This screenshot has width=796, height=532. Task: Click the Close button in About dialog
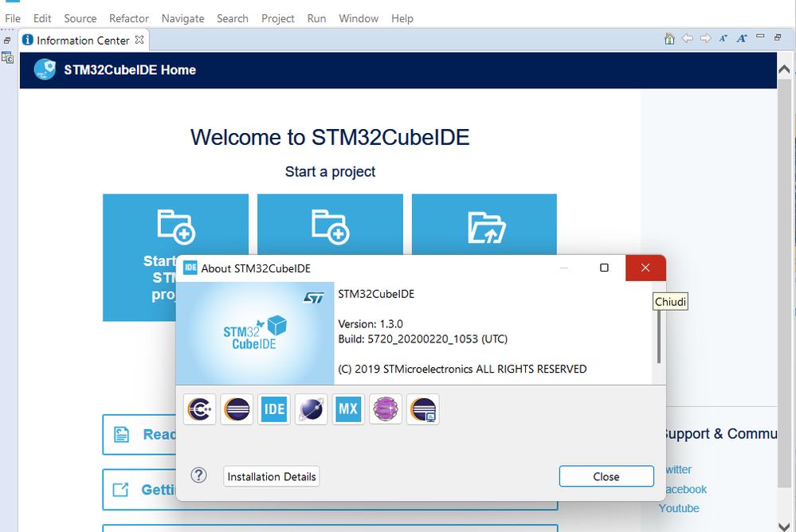click(x=606, y=476)
